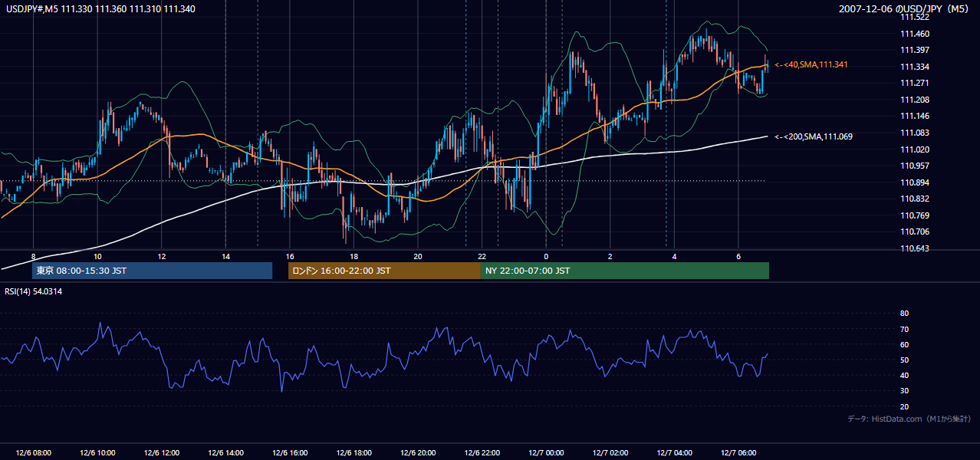Click the 12/6 14:00 bottom time label
This screenshot has width=980, height=460.
pyautogui.click(x=225, y=453)
